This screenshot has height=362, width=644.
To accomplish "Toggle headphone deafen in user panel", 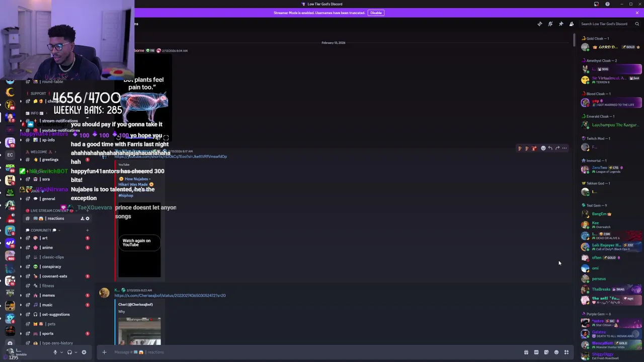I will 70,352.
